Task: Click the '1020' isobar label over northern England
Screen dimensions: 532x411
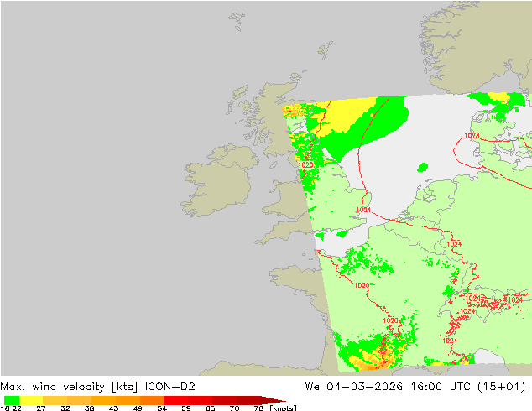Action: click(x=305, y=164)
